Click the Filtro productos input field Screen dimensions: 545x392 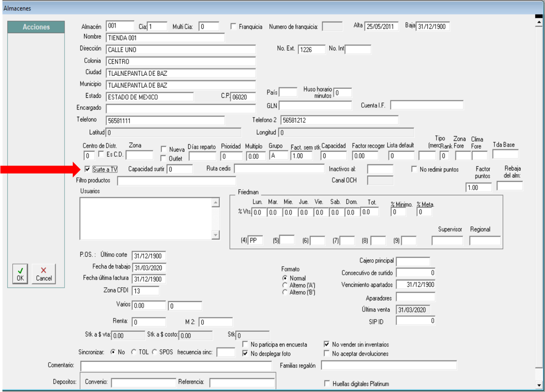(177, 181)
